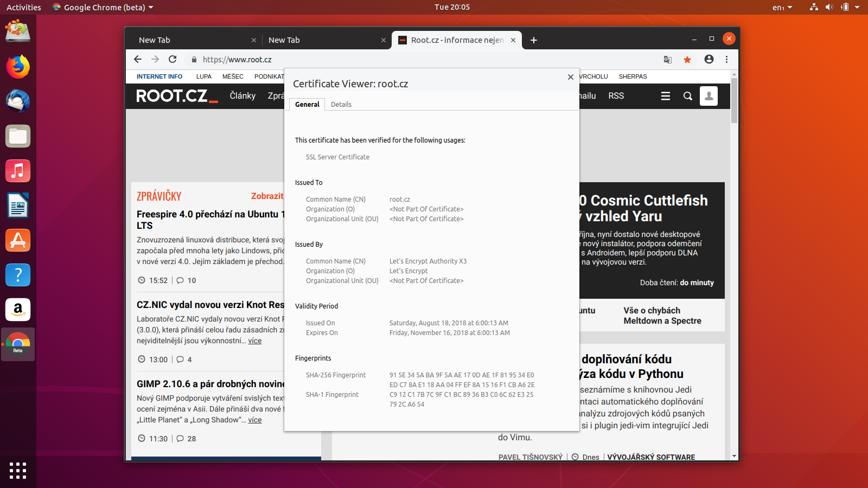
Task: Open Amazon launcher in the dock
Action: (x=18, y=310)
